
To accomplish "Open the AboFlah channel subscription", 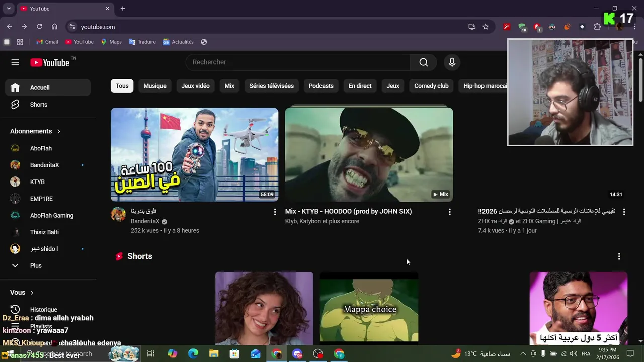I will (x=48, y=148).
